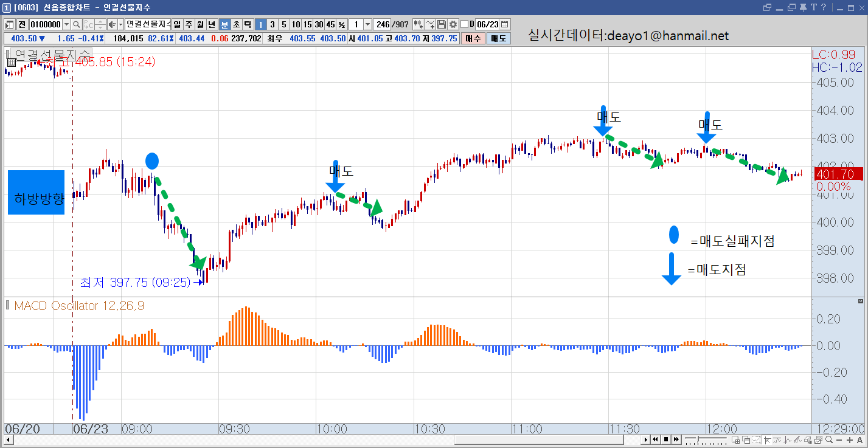Select the 주 (weekly) period tab

[189, 24]
